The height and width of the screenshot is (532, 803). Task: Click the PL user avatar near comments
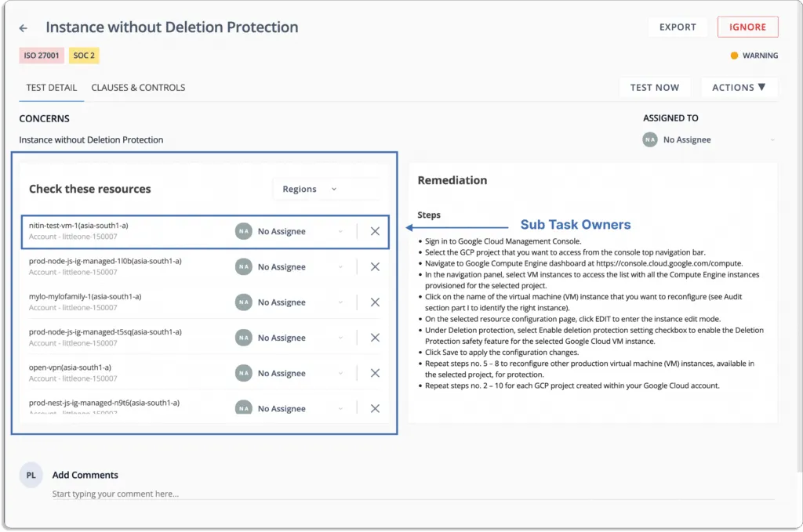click(31, 476)
